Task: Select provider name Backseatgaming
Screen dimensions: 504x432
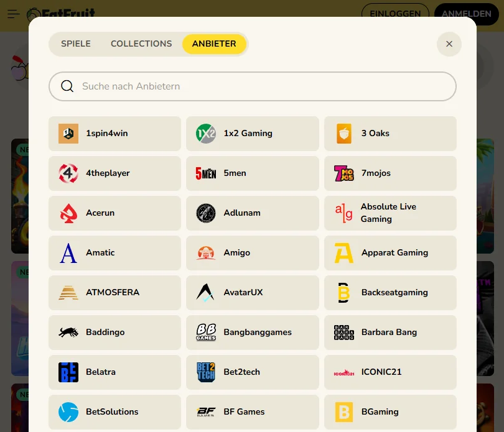Action: [x=394, y=293]
